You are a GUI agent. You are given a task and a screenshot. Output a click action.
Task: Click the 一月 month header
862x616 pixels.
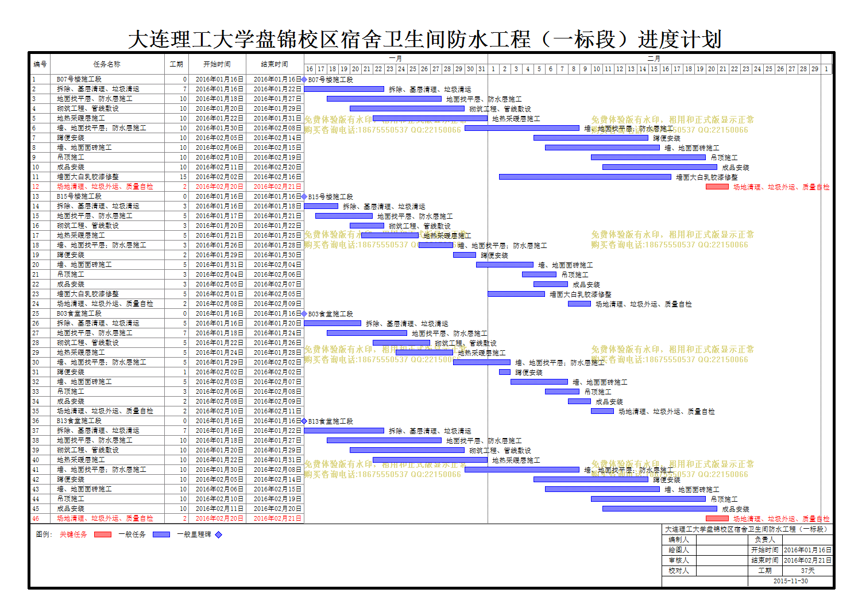(396, 59)
